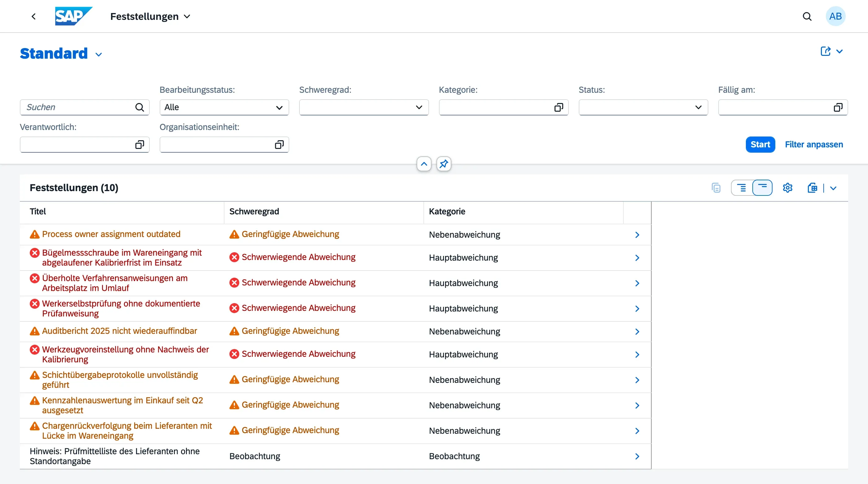
Task: Open the AB user avatar menu
Action: [x=835, y=16]
